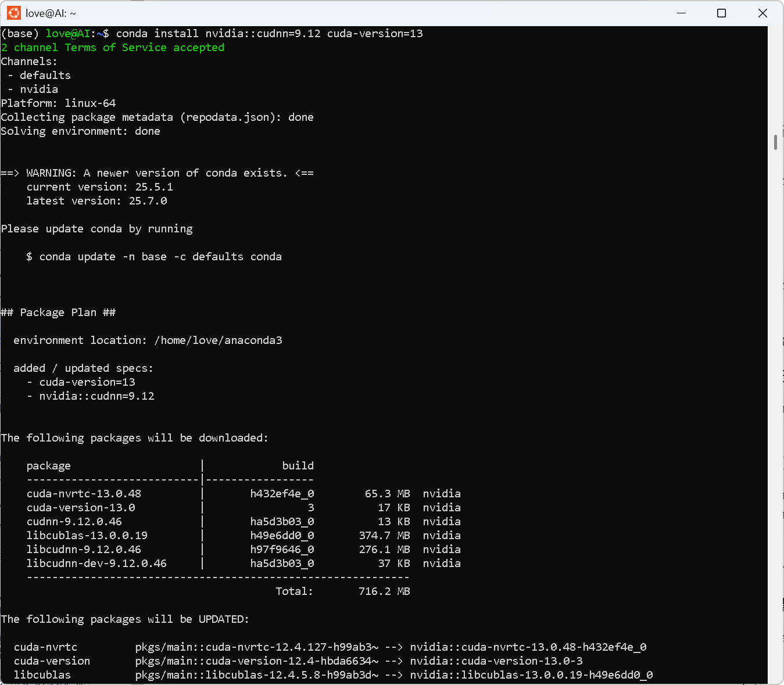Click build string 'h97f9646_0'
Viewport: 784px width, 685px height.
pyautogui.click(x=282, y=550)
